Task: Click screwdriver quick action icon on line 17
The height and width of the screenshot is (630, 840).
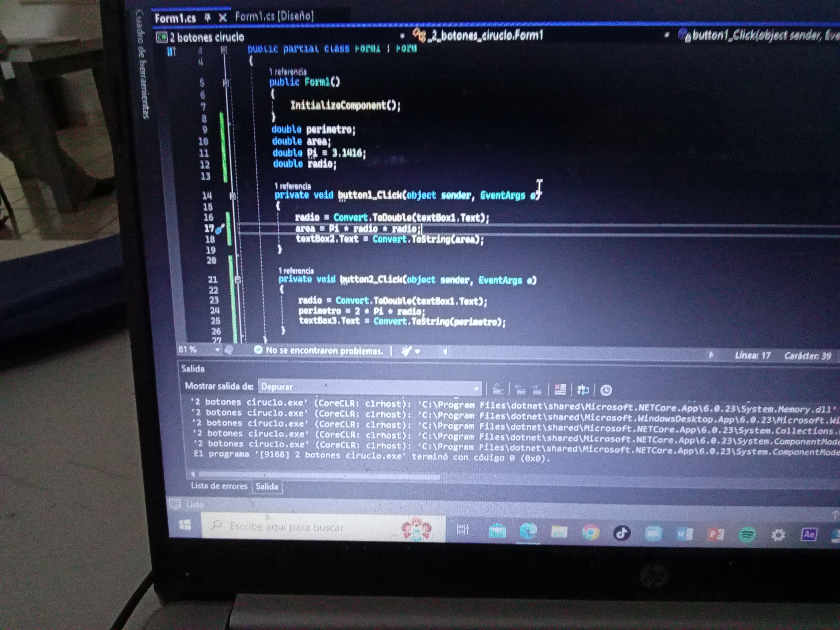Action: pyautogui.click(x=220, y=229)
